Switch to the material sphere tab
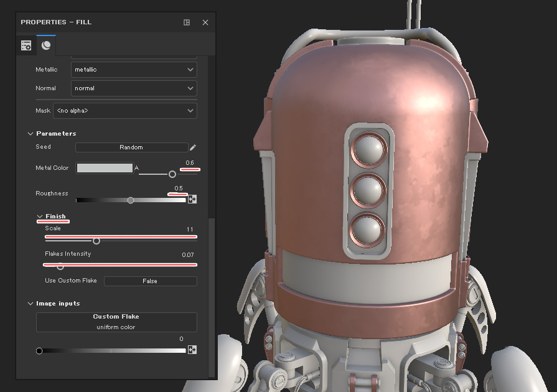 (46, 45)
